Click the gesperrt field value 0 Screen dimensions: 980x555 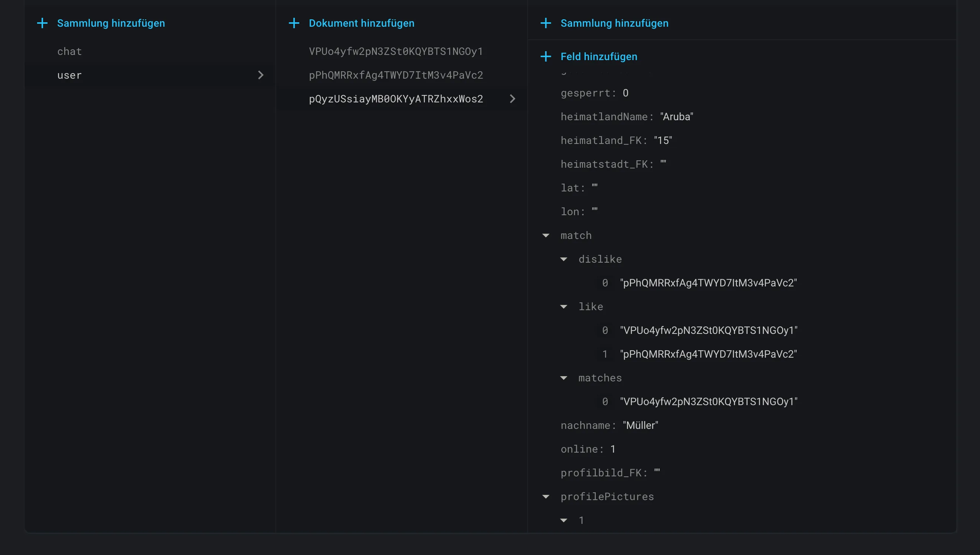coord(625,93)
